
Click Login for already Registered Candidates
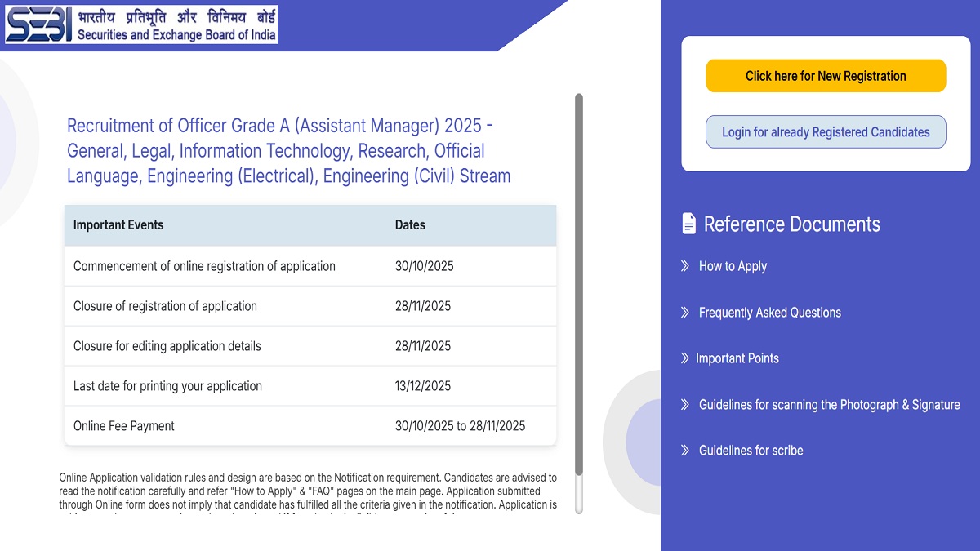(x=826, y=131)
